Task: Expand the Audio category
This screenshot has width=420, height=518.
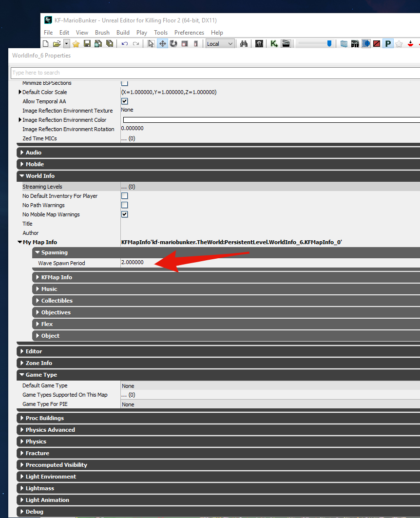Action: click(22, 153)
